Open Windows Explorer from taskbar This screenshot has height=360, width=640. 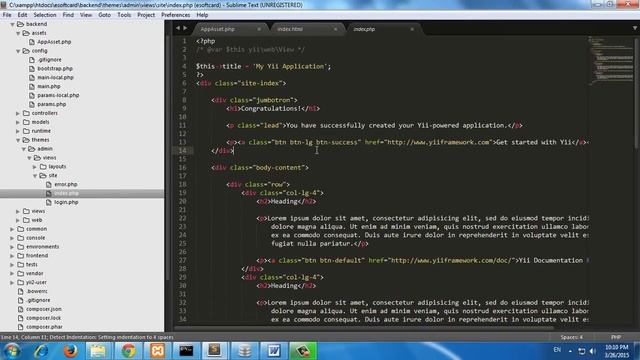[98, 351]
